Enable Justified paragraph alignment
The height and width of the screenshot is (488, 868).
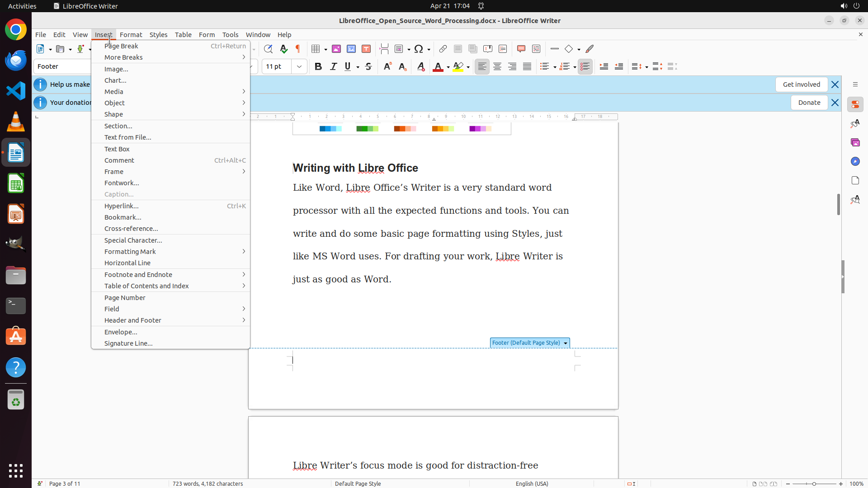coord(527,66)
